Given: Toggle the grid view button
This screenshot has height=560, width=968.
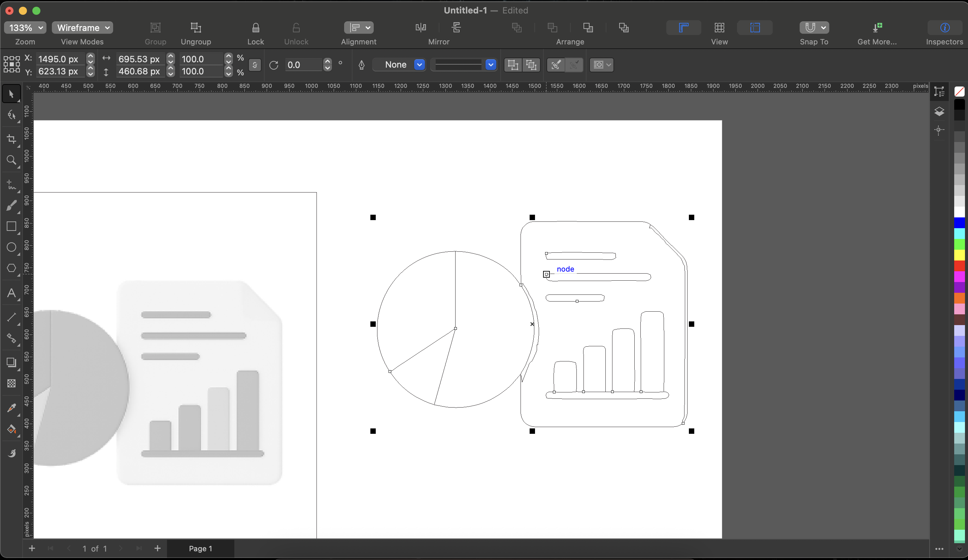Looking at the screenshot, I should point(719,28).
